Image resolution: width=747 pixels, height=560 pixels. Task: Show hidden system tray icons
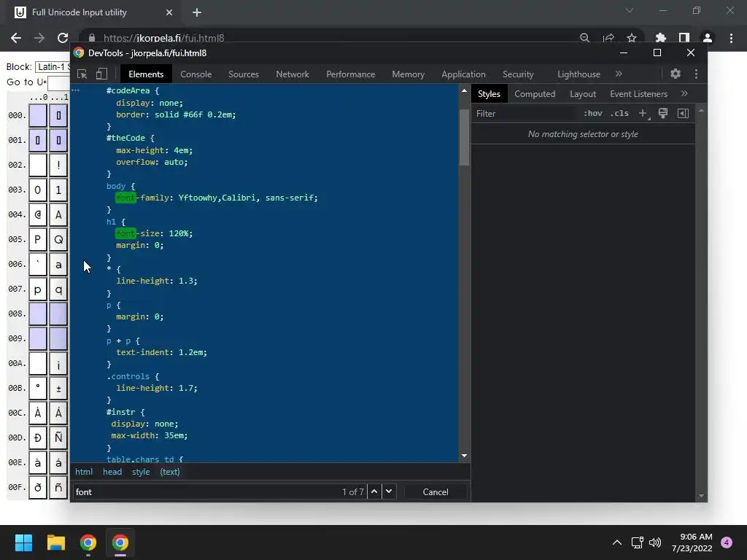click(617, 542)
